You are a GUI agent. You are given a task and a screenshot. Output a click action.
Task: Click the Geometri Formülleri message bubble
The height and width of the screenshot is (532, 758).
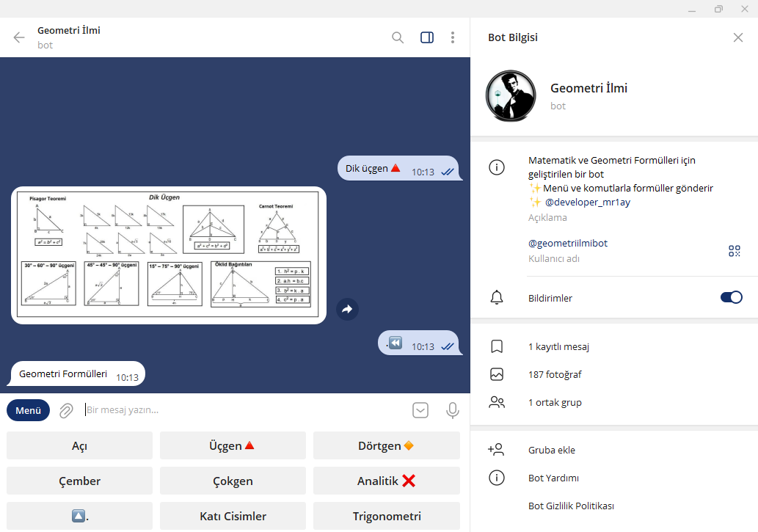click(x=77, y=374)
